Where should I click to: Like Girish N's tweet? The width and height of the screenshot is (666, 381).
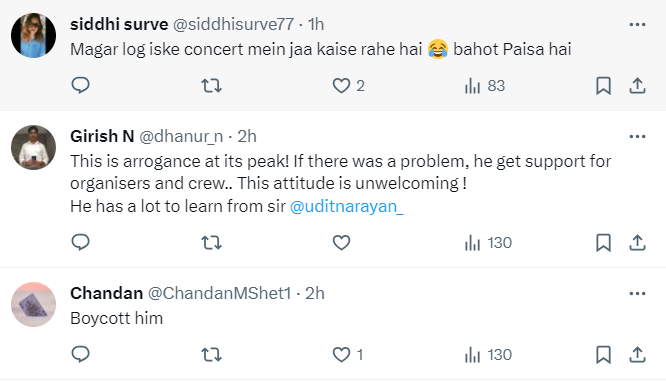pyautogui.click(x=341, y=243)
